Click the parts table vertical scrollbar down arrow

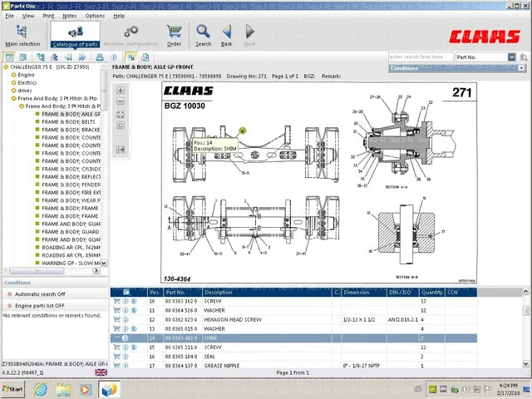[x=525, y=364]
